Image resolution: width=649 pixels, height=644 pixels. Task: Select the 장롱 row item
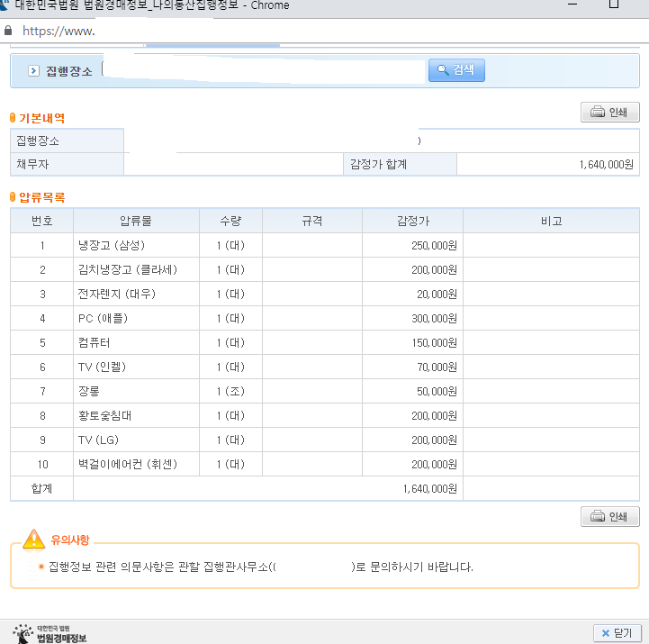(88, 392)
